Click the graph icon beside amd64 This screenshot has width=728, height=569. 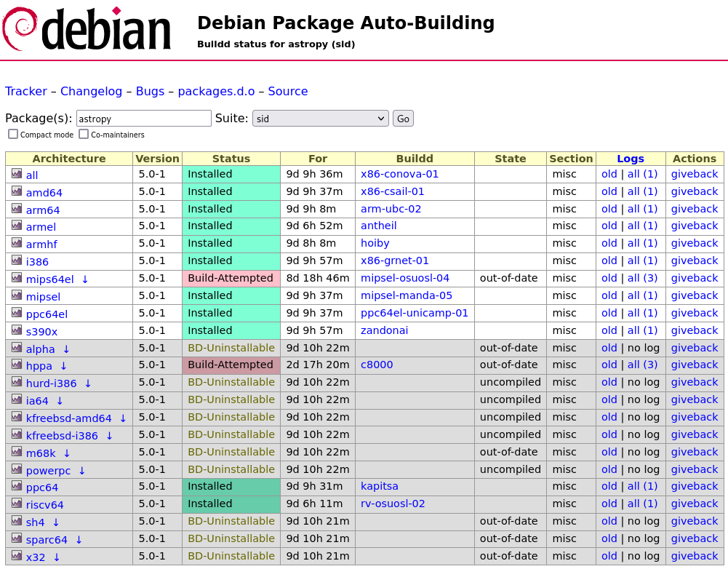click(x=17, y=191)
